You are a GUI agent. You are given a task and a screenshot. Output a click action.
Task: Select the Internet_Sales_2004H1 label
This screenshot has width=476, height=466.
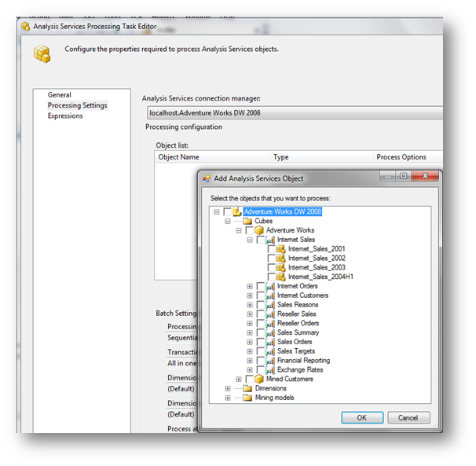click(320, 277)
